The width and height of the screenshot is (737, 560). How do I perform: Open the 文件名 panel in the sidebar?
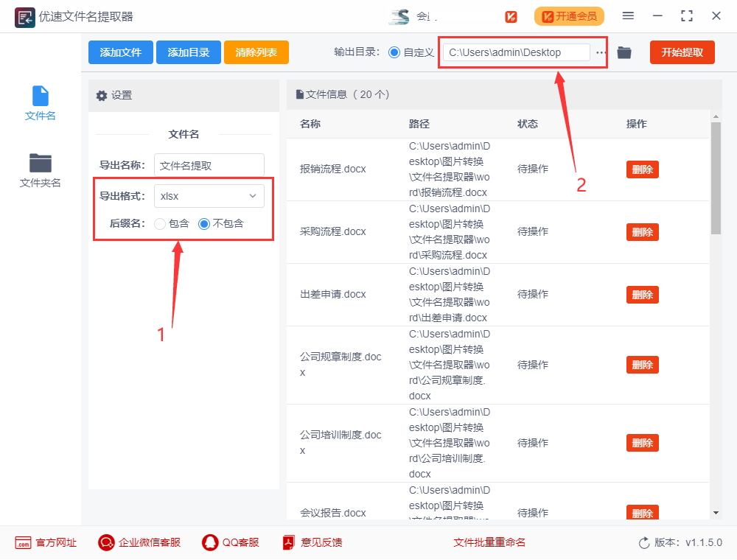[40, 103]
